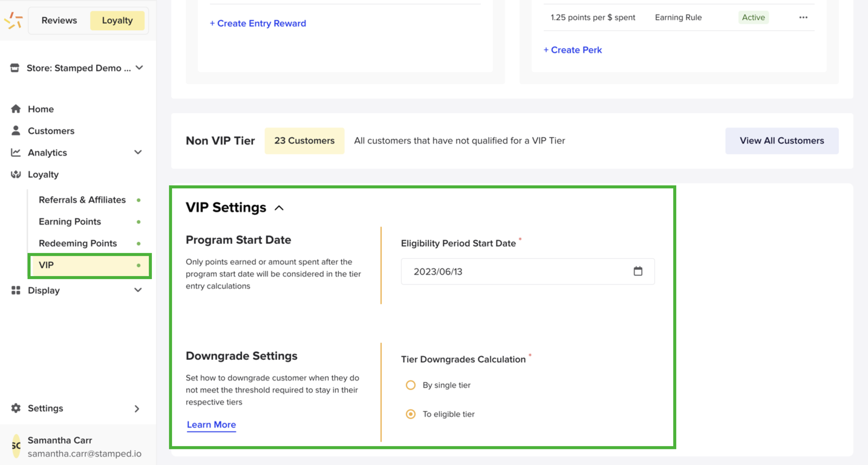Select the VIP submenu item
The width and height of the screenshot is (868, 465).
click(89, 265)
